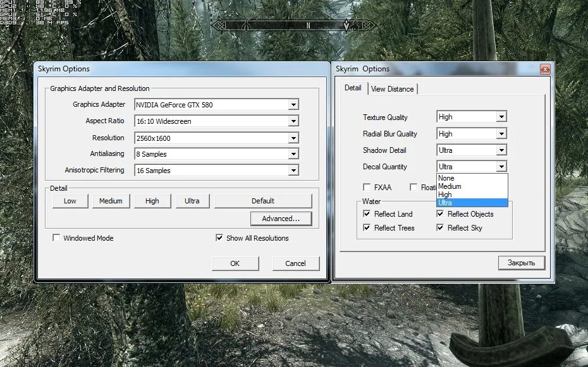Choose None in Decal Quantity list
Screen dimensions: 588x367
[472, 178]
